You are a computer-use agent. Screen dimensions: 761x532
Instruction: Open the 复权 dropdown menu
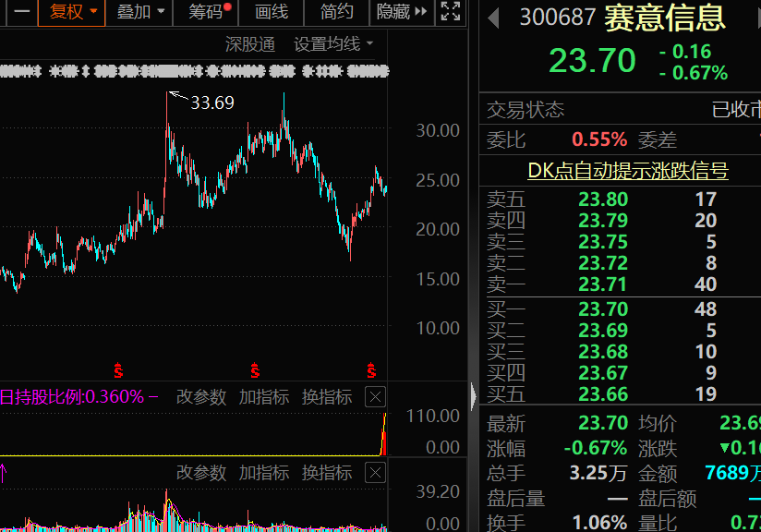[x=94, y=13]
